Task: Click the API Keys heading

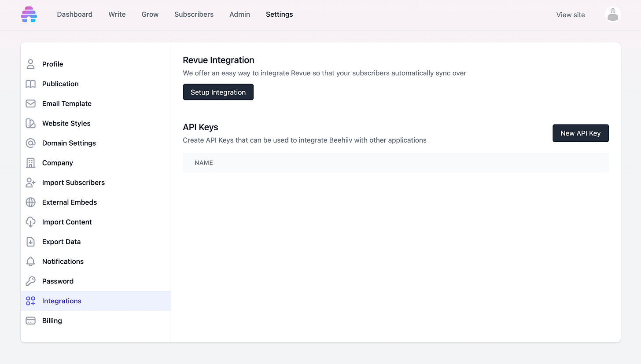Action: (200, 127)
